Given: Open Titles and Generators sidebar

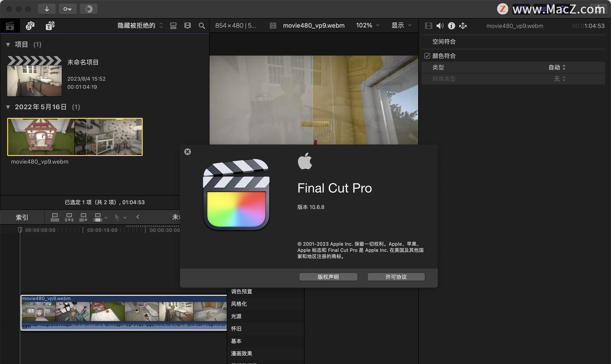Looking at the screenshot, I should (x=50, y=26).
